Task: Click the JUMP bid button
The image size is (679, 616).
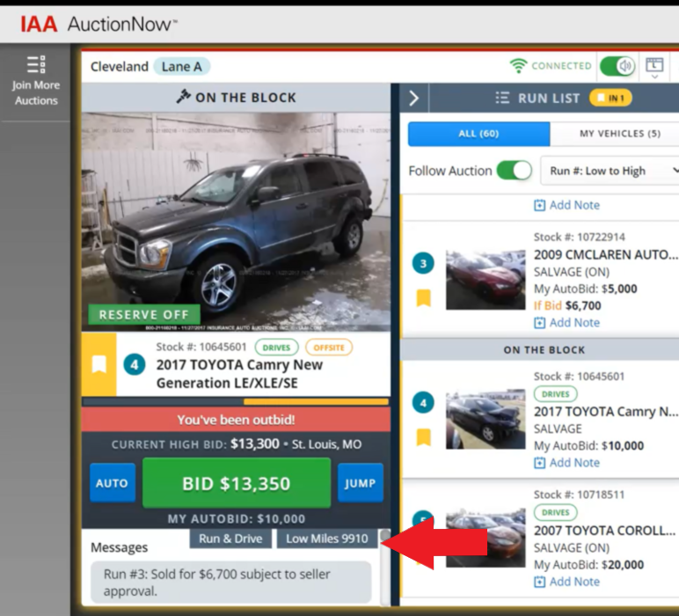Action: [x=360, y=483]
